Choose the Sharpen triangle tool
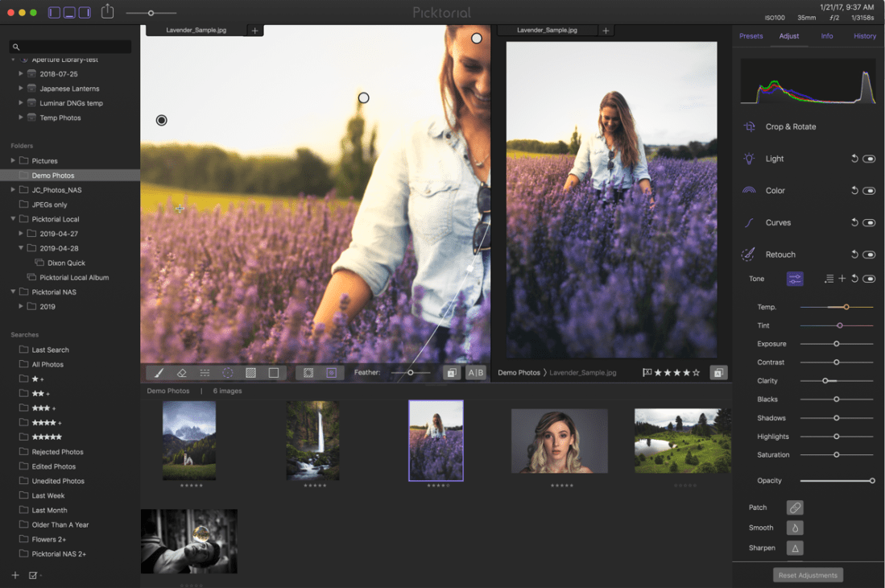 [x=795, y=549]
